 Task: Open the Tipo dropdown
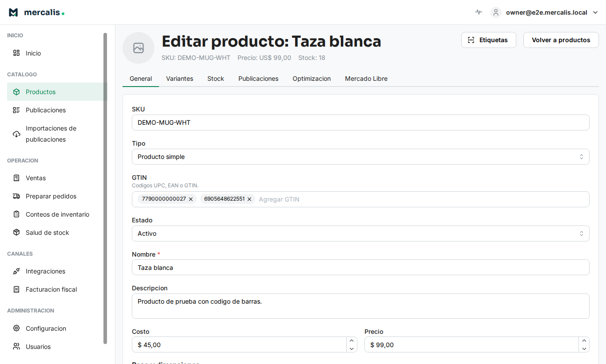click(360, 157)
